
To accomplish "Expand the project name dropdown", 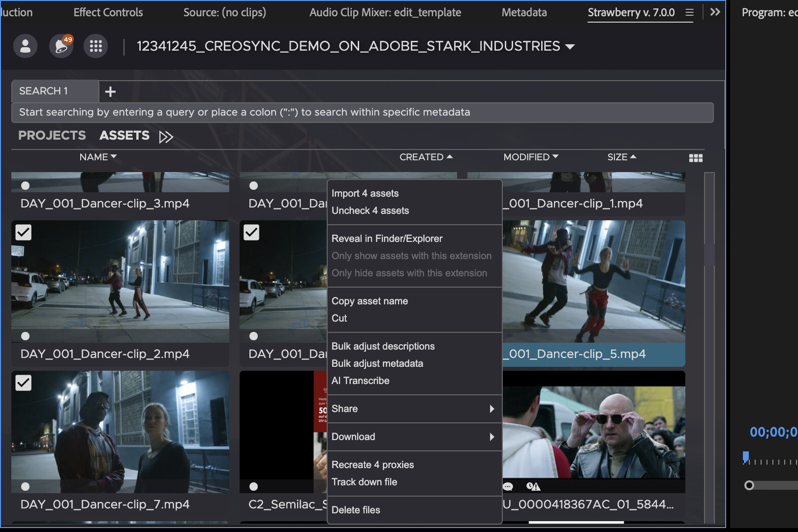I will (570, 47).
